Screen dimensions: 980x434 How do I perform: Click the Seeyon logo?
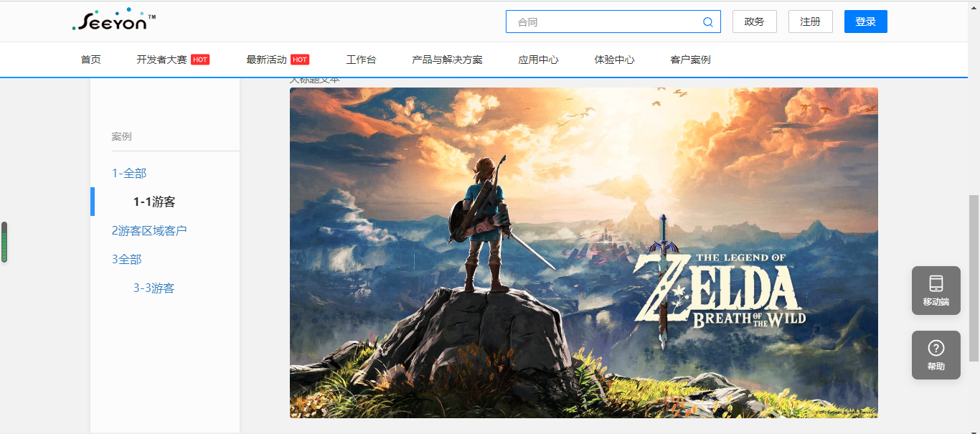(114, 20)
